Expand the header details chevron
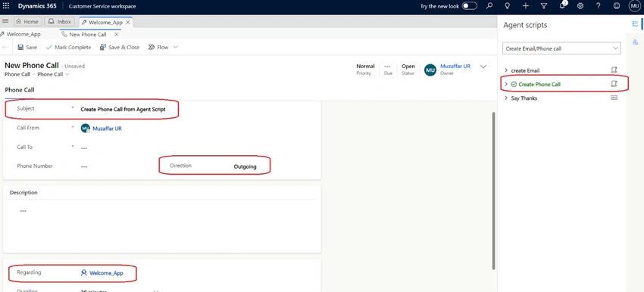Screen dimensions: 644x292 click(483, 67)
